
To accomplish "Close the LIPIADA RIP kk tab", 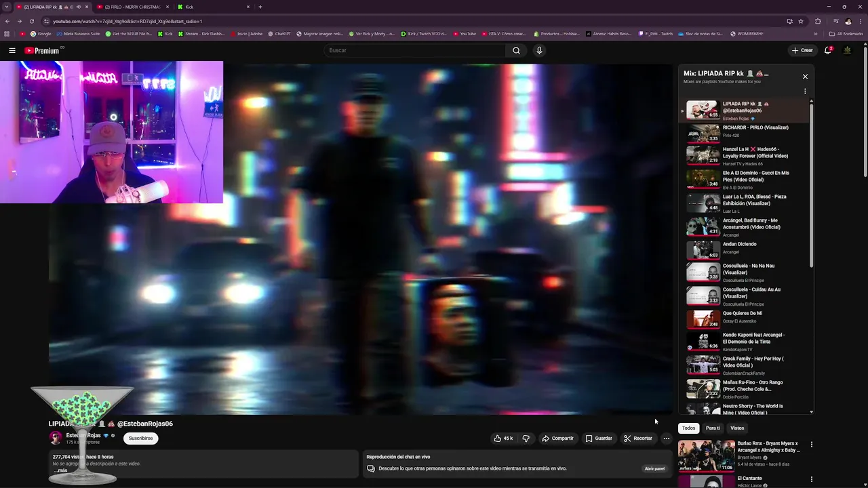I will [86, 7].
